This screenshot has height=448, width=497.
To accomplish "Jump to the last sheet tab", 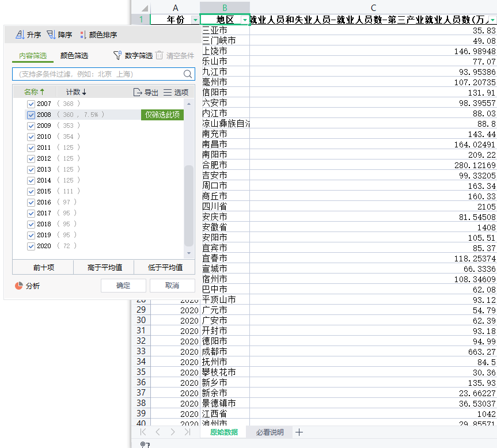I will point(187,432).
